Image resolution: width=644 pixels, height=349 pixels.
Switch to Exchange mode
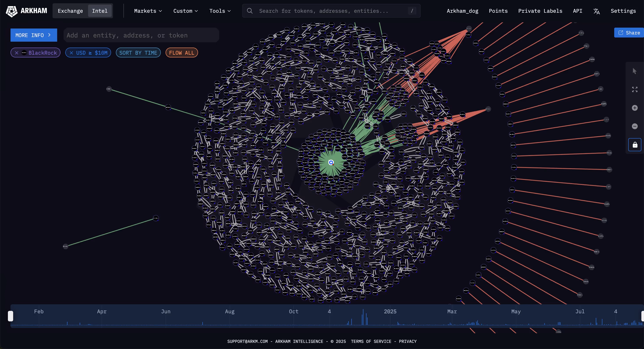point(70,11)
